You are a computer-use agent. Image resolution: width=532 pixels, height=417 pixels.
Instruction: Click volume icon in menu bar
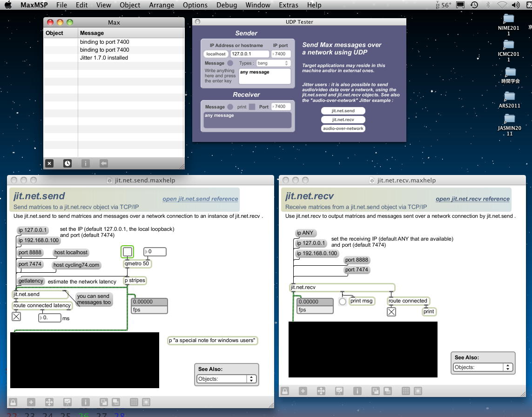[516, 5]
